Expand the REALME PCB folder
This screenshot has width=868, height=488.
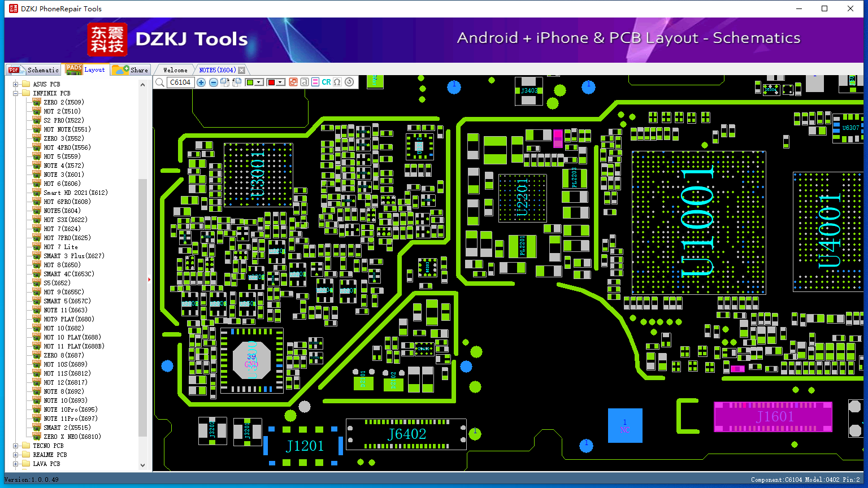[16, 455]
